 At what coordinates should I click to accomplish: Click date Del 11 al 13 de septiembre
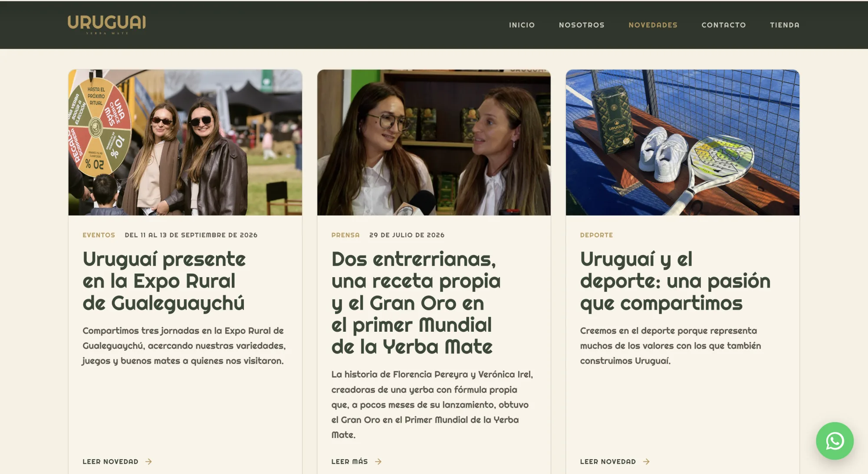[191, 235]
